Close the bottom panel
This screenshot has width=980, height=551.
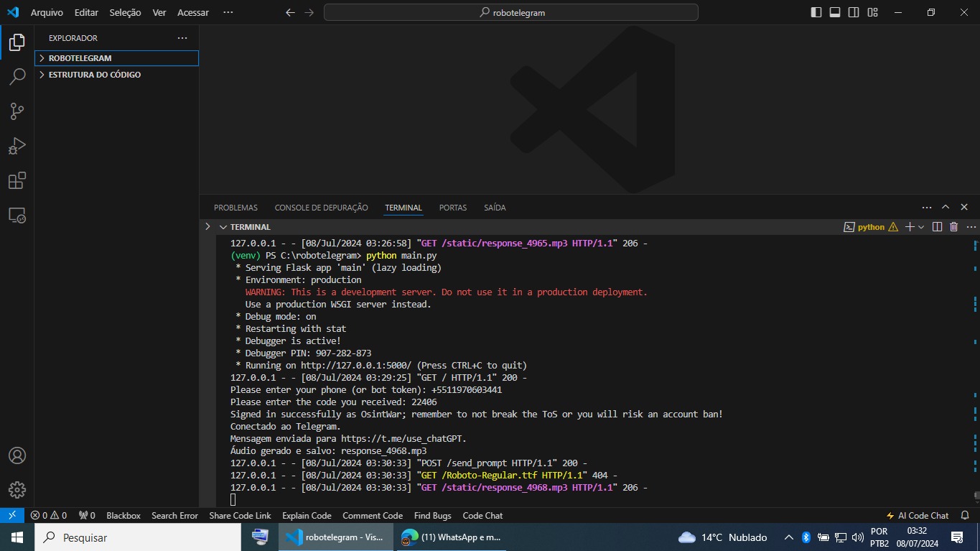[x=964, y=207]
